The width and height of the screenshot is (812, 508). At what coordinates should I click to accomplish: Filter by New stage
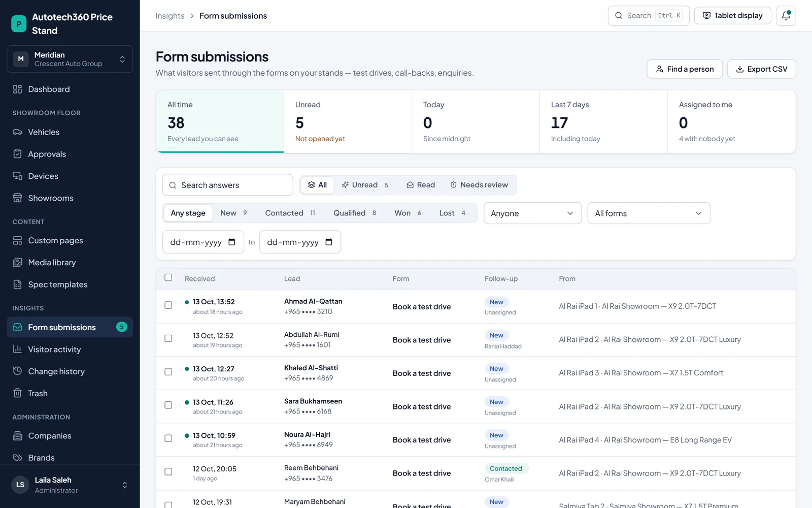coord(234,213)
